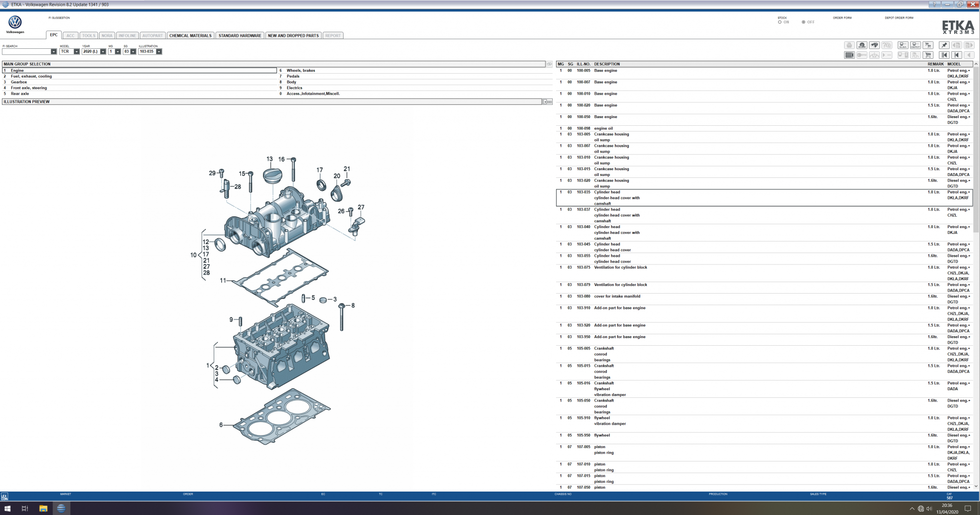Select the STOCK OFF radio button

(x=803, y=22)
